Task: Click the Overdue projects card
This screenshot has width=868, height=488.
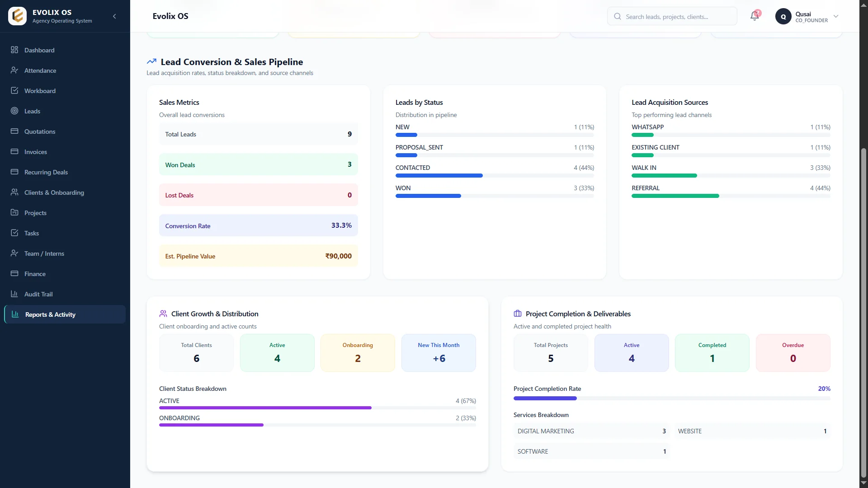Action: tap(793, 353)
